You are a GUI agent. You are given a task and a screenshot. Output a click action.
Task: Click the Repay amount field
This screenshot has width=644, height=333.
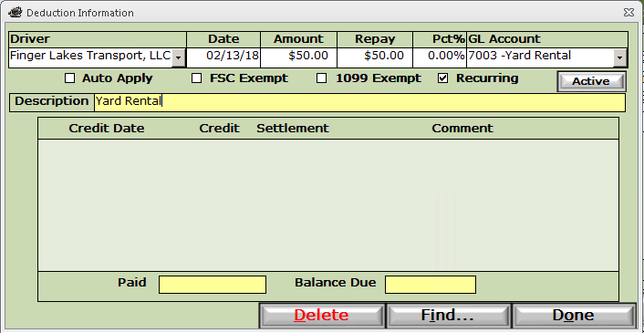tap(375, 57)
